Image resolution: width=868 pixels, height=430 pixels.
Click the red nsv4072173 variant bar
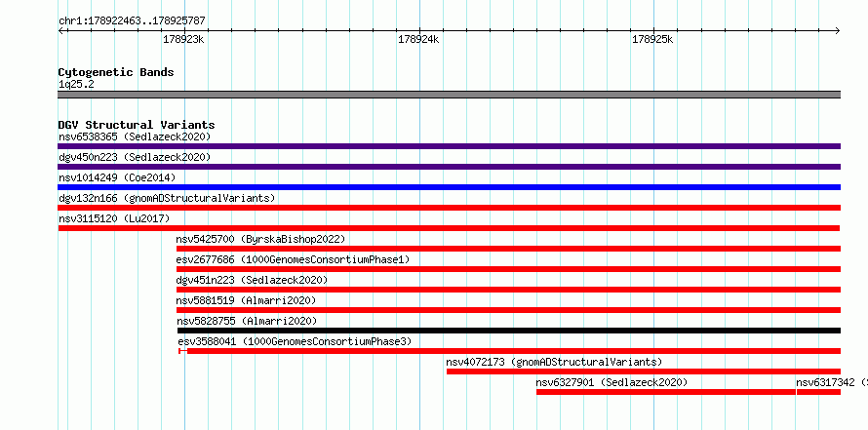[644, 371]
